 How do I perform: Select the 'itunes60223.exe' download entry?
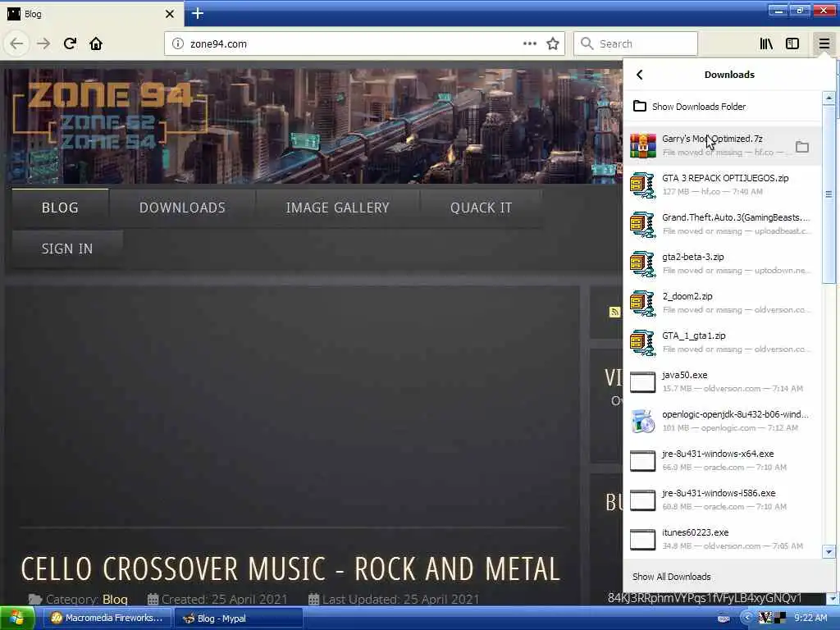tap(722, 540)
